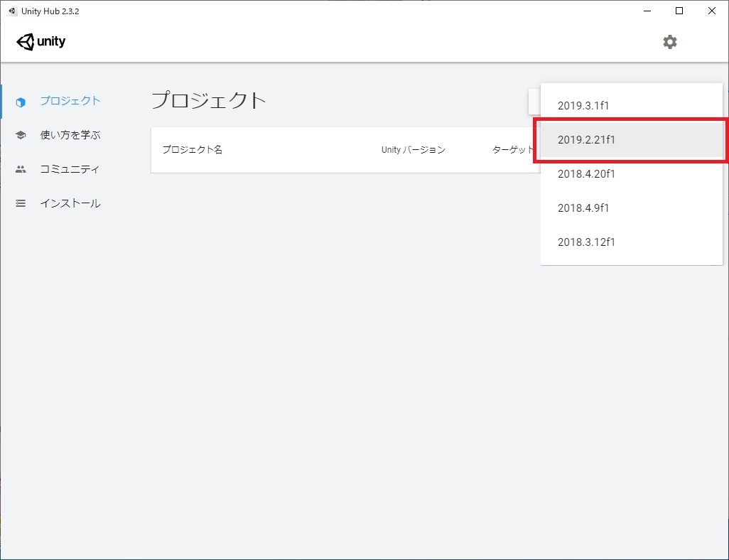Maximize the Unity Hub window
Viewport: 729px width, 560px height.
pos(679,11)
